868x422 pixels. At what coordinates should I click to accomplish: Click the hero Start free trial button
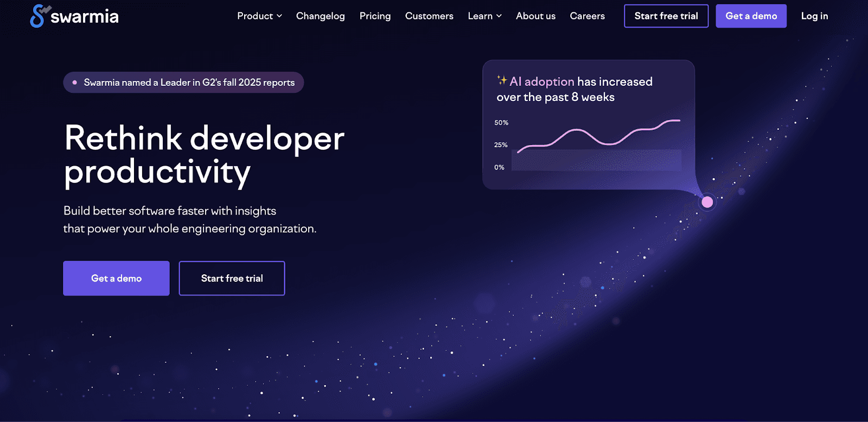pyautogui.click(x=232, y=278)
